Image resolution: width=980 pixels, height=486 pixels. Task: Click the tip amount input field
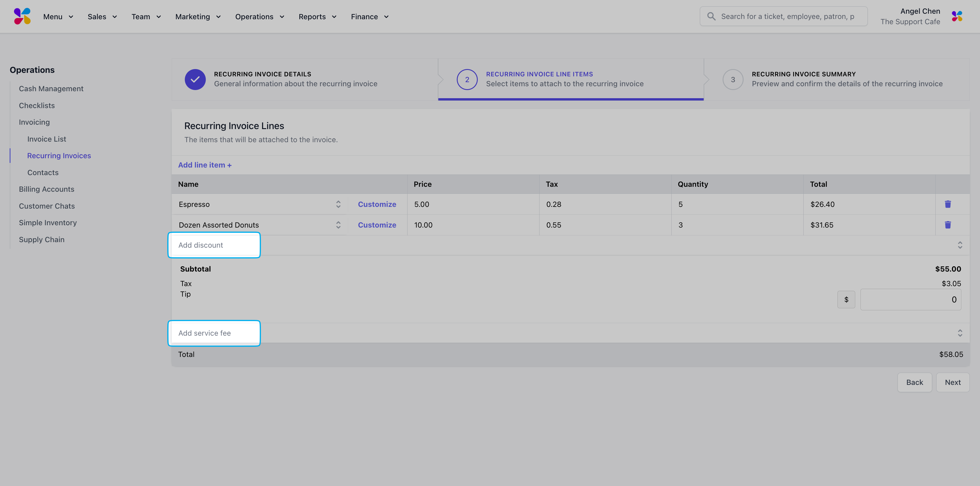(x=910, y=300)
